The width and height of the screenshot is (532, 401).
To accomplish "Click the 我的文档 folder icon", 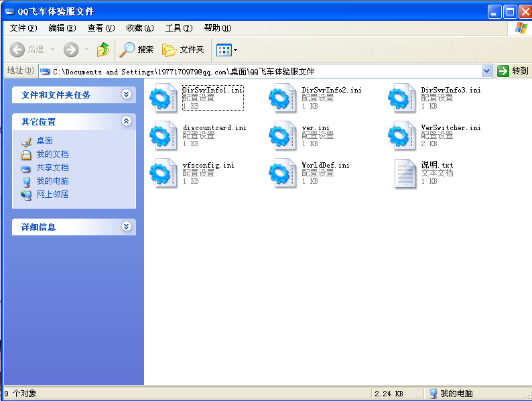I will click(x=26, y=155).
